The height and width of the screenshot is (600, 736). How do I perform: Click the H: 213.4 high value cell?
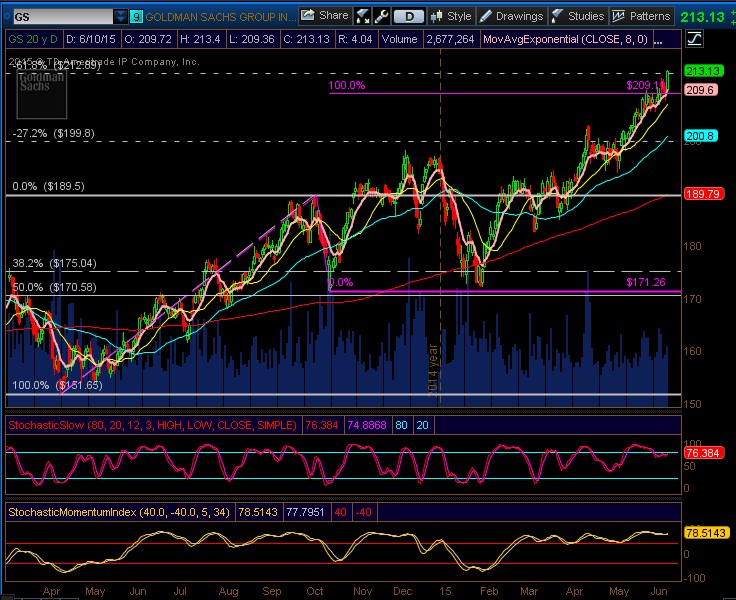click(200, 39)
